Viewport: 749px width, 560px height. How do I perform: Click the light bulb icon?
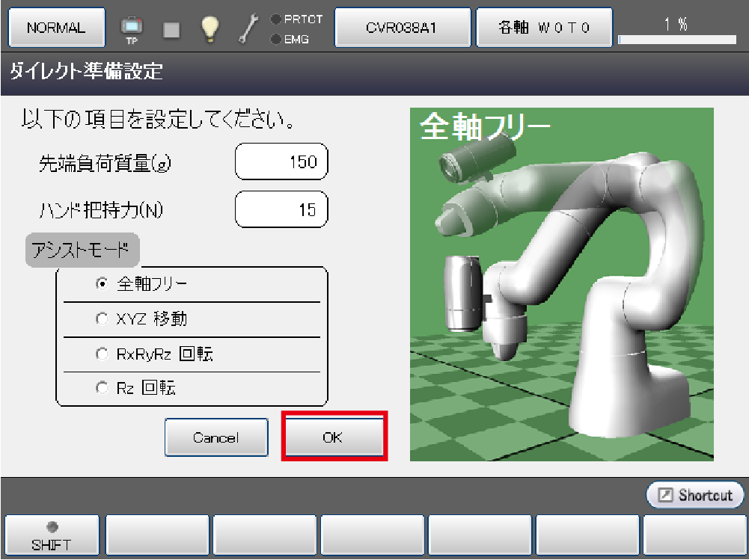pos(210,28)
